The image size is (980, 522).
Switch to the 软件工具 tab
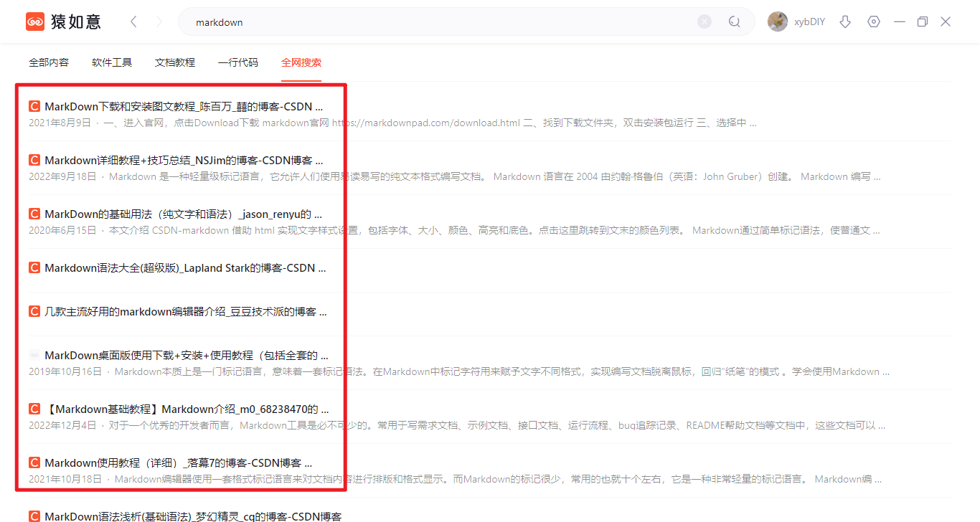112,62
